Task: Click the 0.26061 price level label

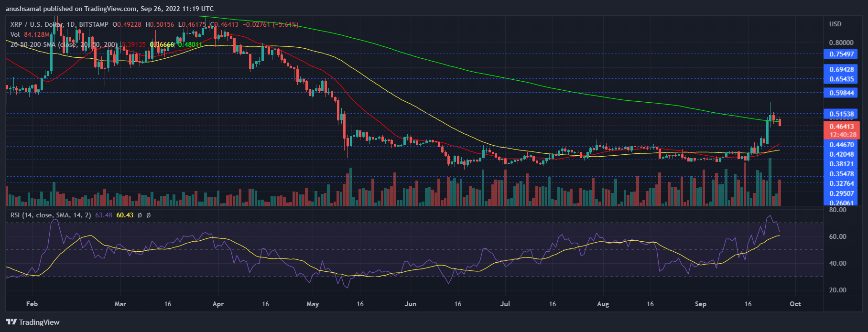Action: click(841, 203)
